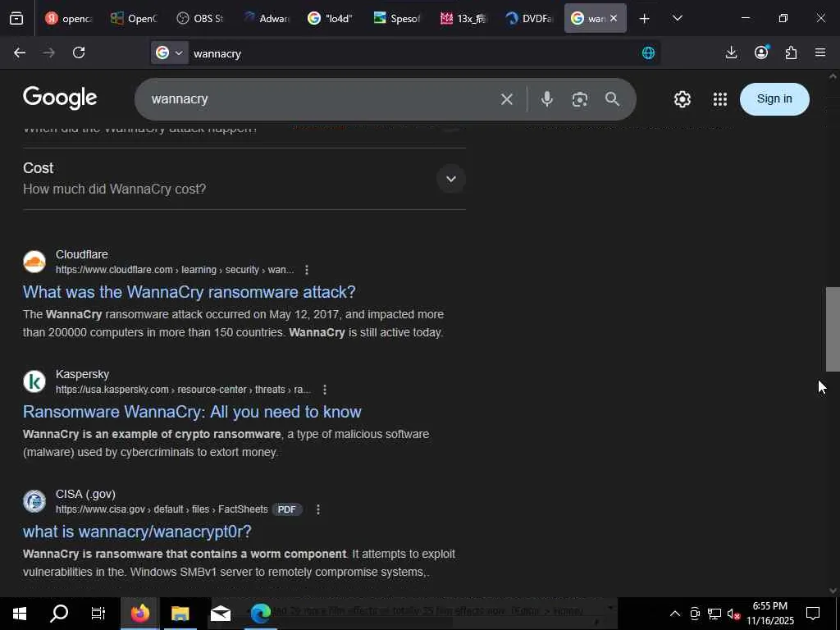The image size is (840, 630).
Task: Expand 'How much did WannaCry cost?' question
Action: [x=451, y=179]
